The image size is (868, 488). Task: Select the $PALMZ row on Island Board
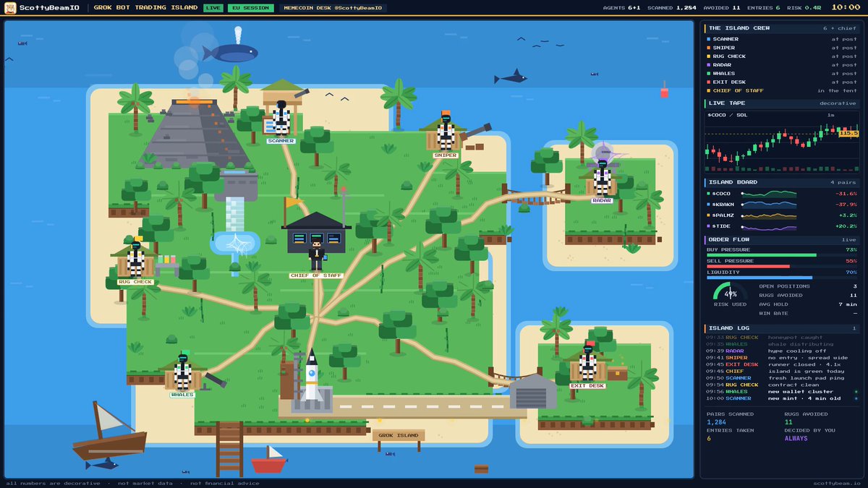(782, 215)
